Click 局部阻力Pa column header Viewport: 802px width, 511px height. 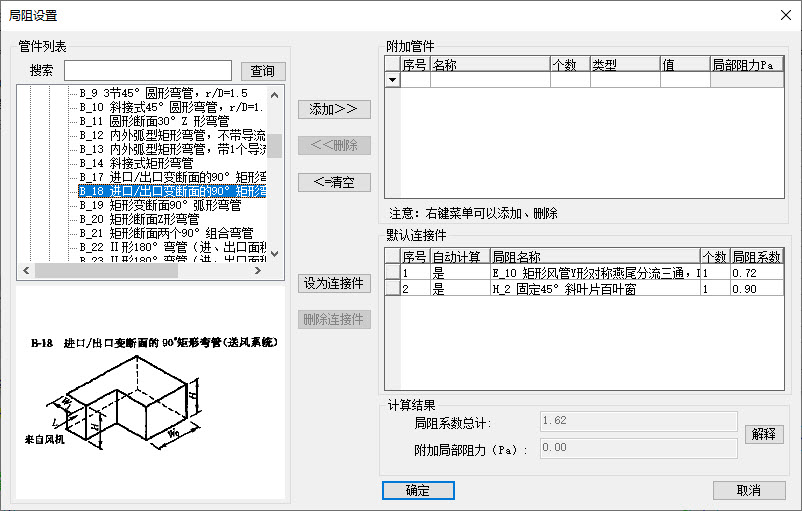[x=747, y=64]
